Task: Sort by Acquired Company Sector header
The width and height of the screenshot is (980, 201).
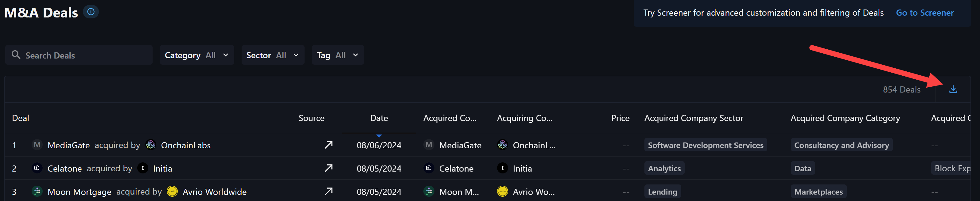Action: click(x=693, y=118)
